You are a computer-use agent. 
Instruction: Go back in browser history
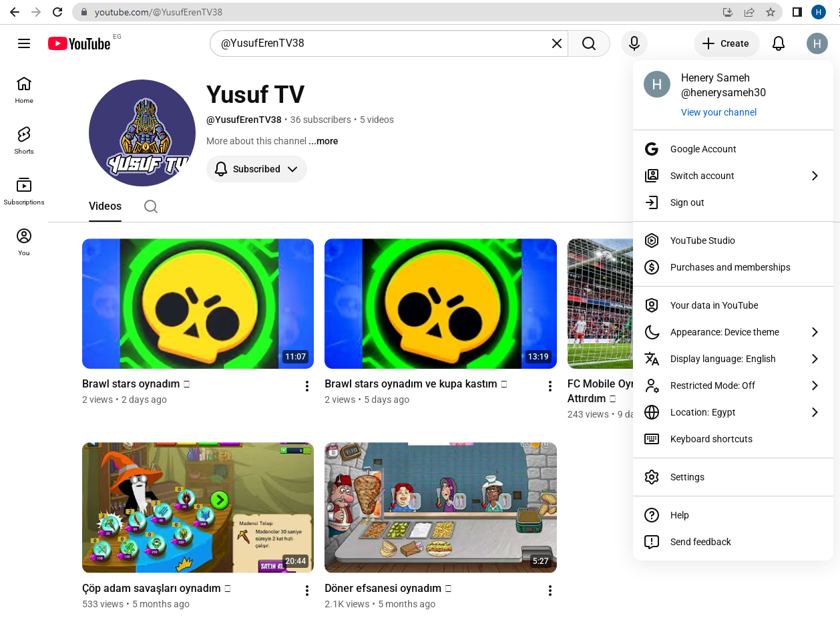[15, 12]
